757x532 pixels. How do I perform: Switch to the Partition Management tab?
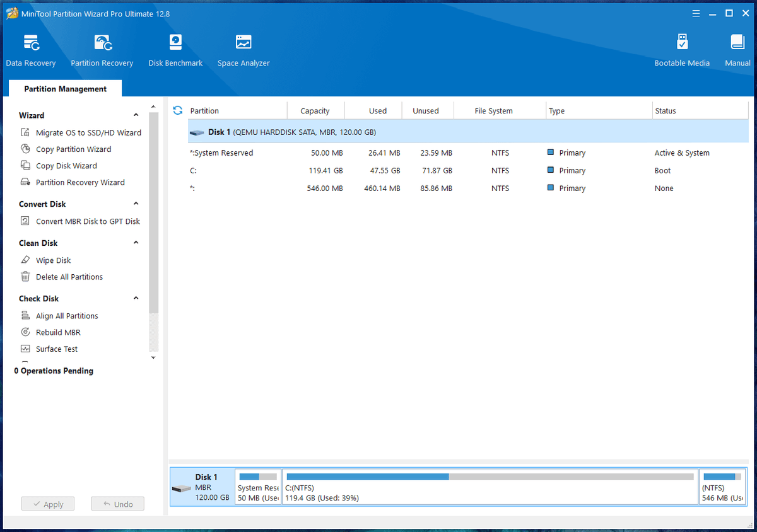(x=64, y=88)
